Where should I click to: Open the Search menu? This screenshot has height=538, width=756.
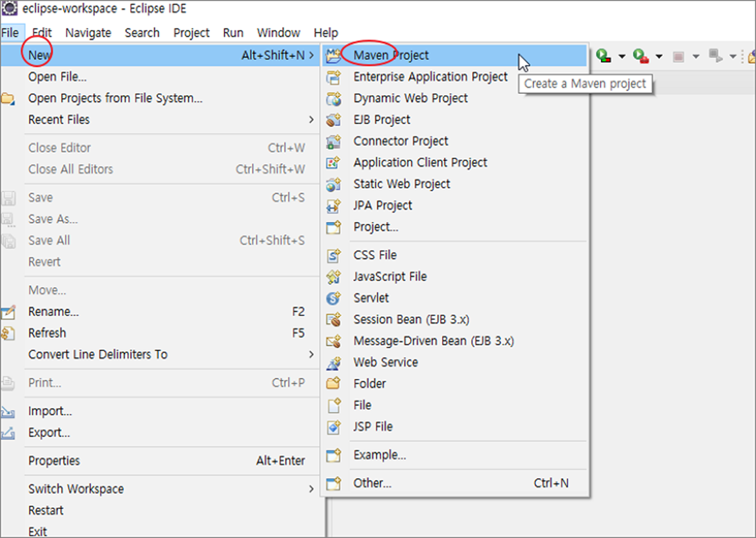point(142,33)
